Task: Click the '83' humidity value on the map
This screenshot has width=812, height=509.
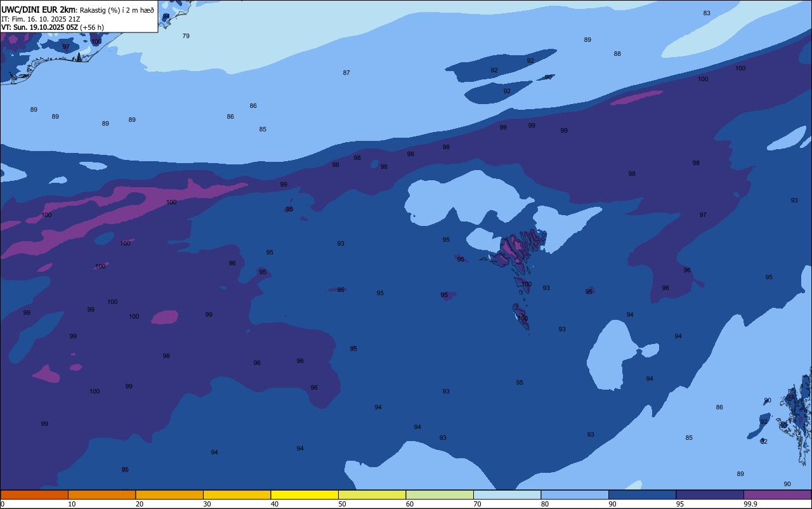Action: [x=707, y=13]
